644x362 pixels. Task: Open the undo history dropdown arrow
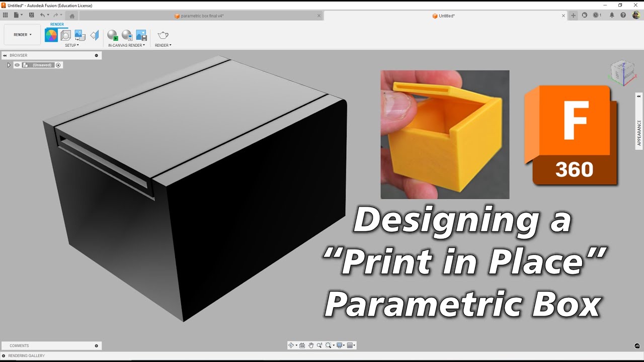pos(48,16)
